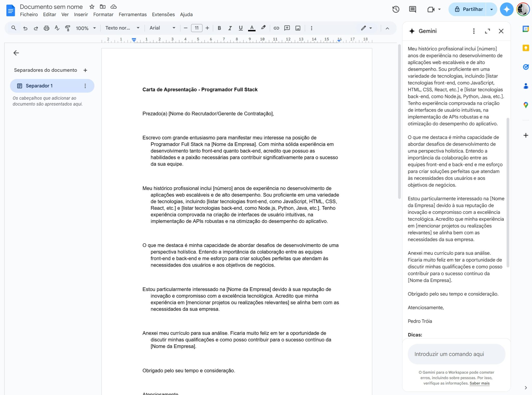Start a video call with Meet camera
Viewport: 532px width, 395px height.
point(431,9)
